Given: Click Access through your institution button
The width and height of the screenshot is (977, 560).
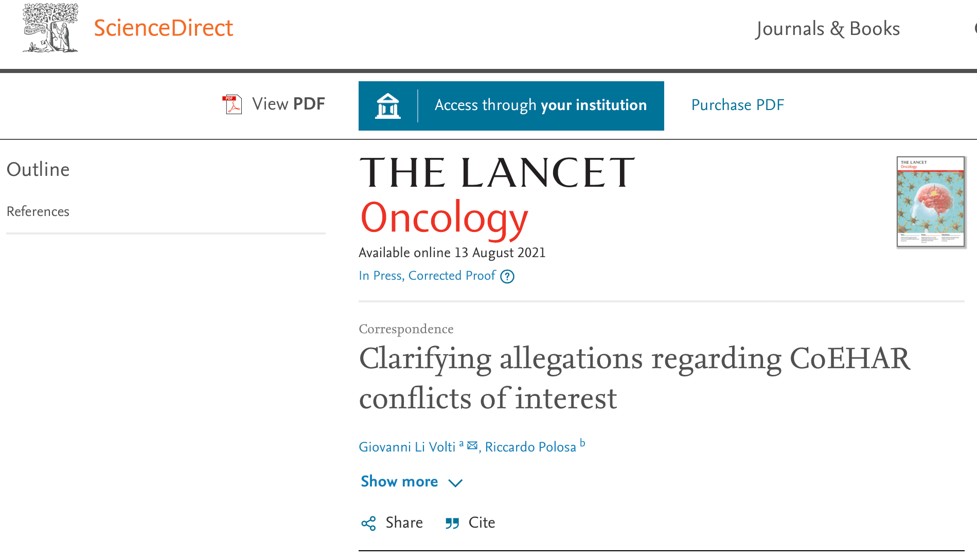Looking at the screenshot, I should [x=540, y=105].
